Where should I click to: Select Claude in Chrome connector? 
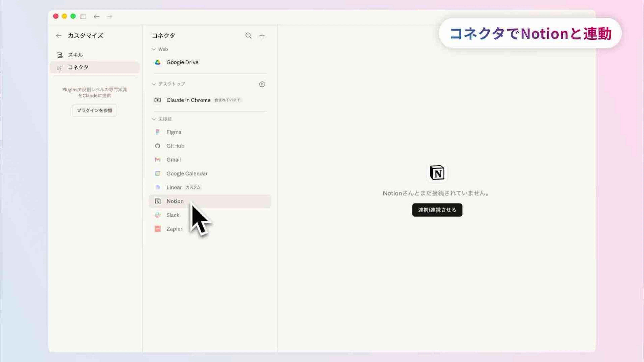[189, 100]
